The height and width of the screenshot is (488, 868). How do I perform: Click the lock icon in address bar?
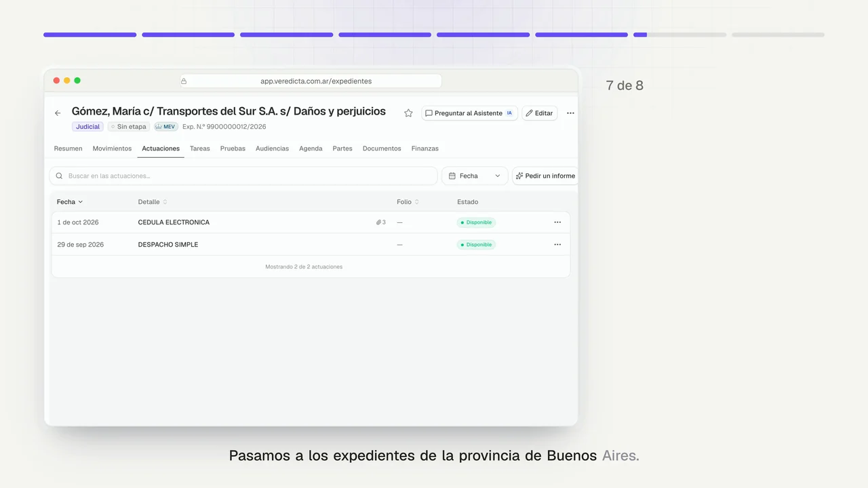pos(184,81)
